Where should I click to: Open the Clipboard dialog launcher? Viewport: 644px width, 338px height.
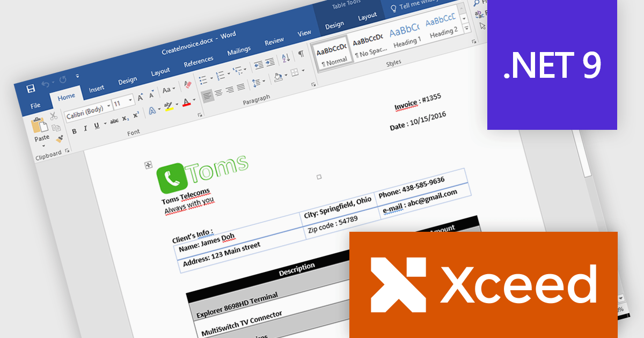tap(68, 151)
